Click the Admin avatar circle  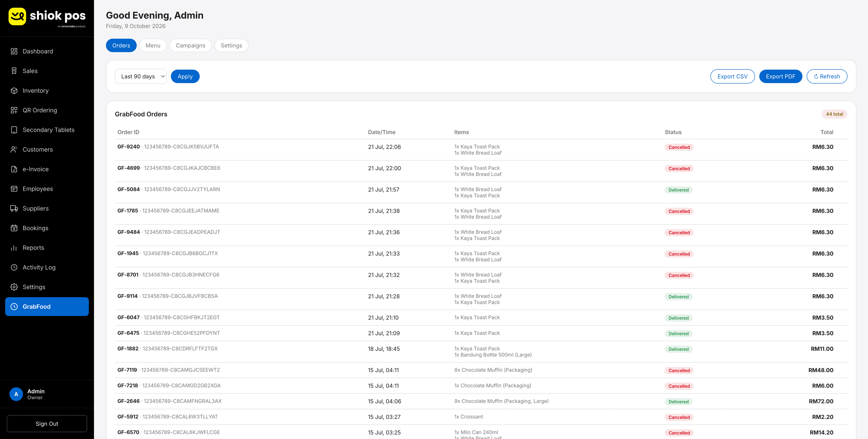pyautogui.click(x=16, y=394)
